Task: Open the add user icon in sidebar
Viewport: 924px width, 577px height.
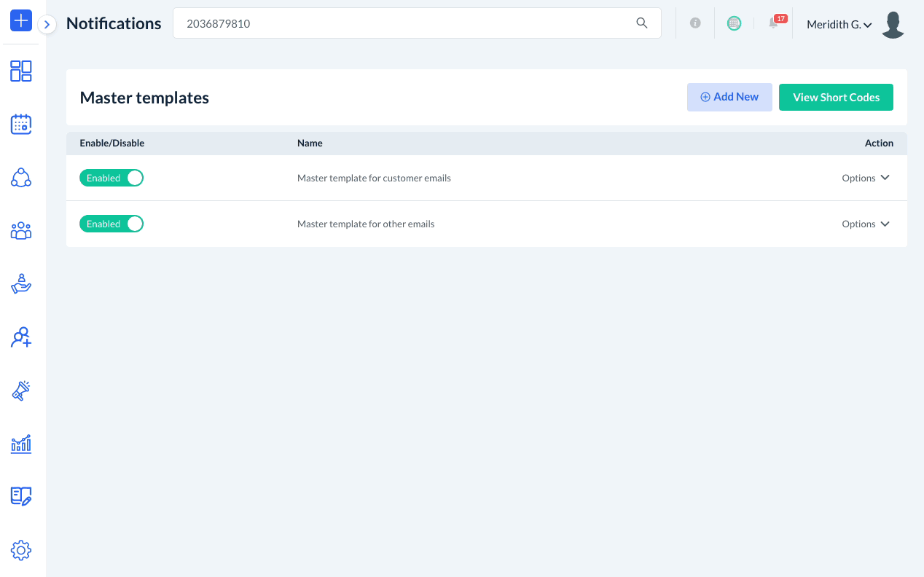Action: coord(21,337)
